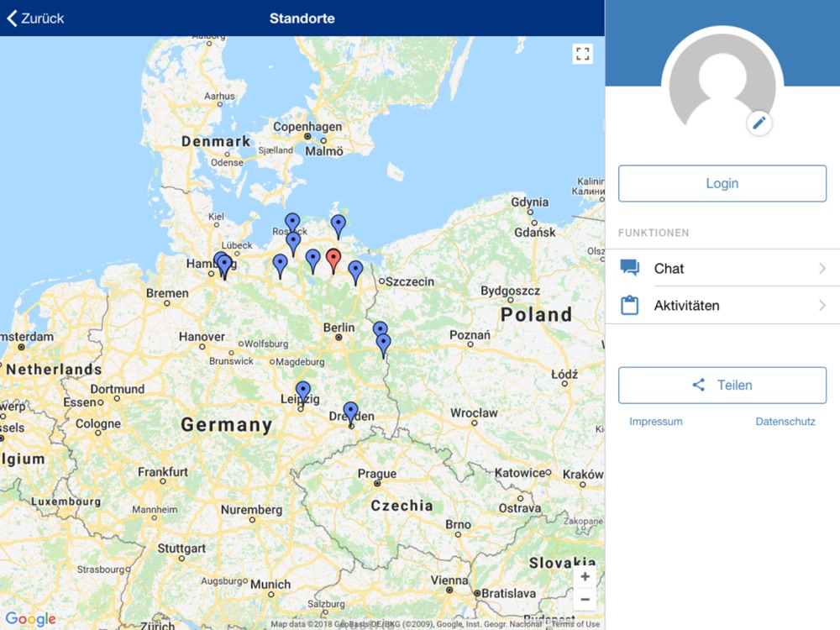Click the chat bubbles icon

[629, 267]
